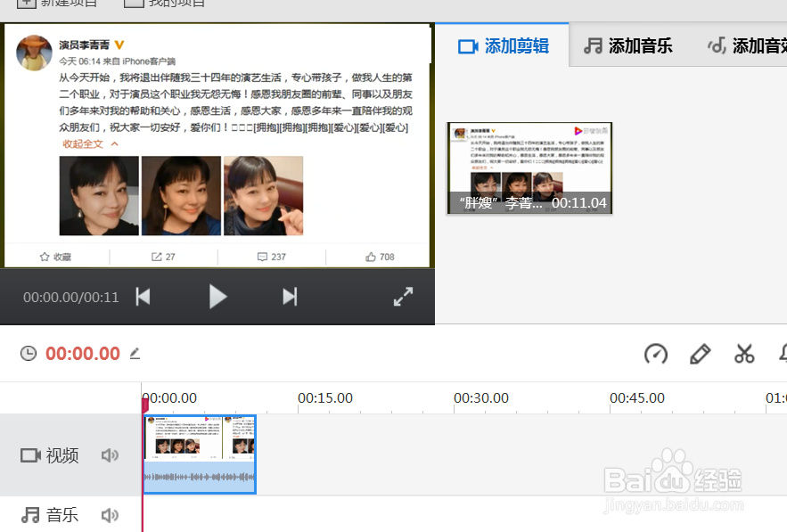This screenshot has width=787, height=532.
Task: Click the small pencil next to 00:00.00
Action: pos(135,354)
